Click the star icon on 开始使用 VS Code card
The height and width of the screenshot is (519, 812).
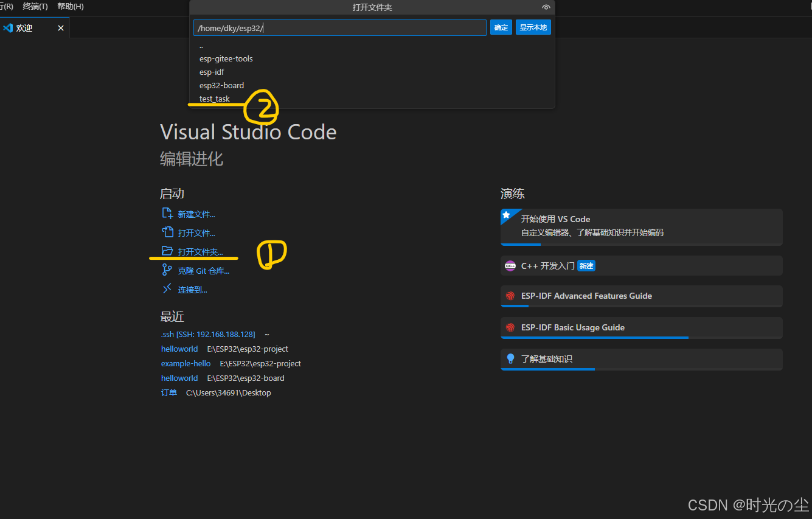(507, 215)
